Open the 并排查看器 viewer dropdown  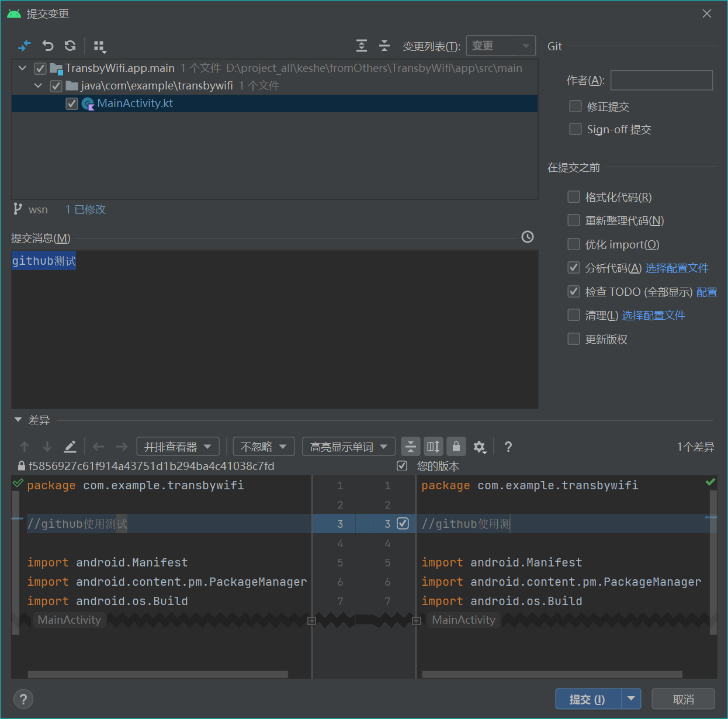(x=178, y=447)
